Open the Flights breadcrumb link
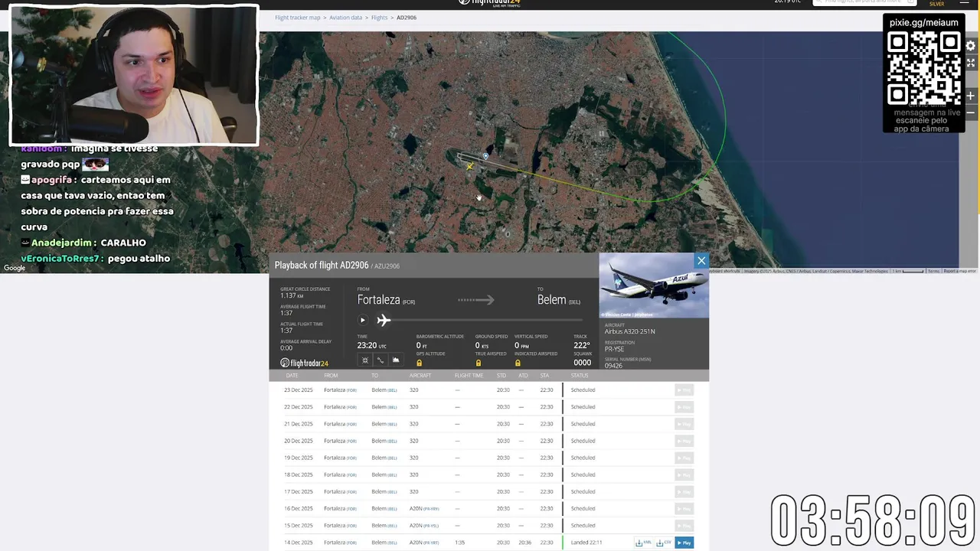This screenshot has height=551, width=980. [x=380, y=18]
